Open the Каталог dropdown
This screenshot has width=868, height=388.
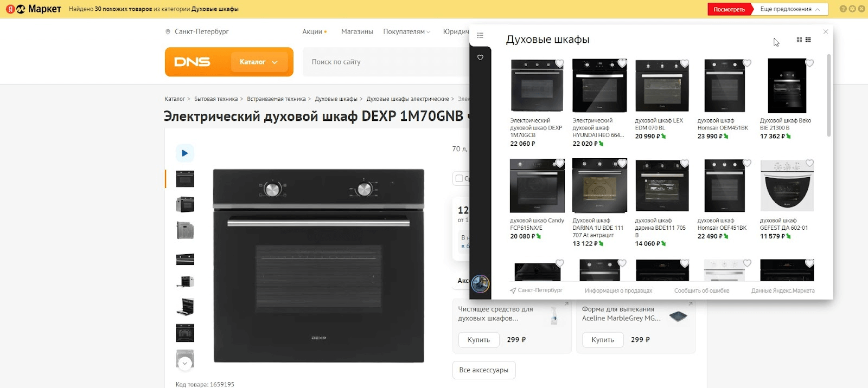coord(258,62)
